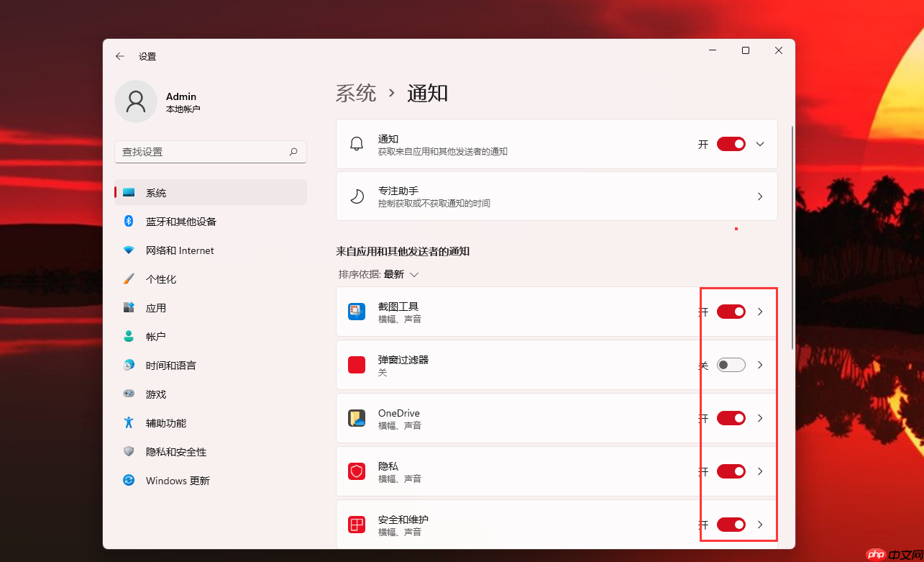Click the vertical scrollbar in notifications page
Image resolution: width=924 pixels, height=562 pixels.
click(x=792, y=237)
